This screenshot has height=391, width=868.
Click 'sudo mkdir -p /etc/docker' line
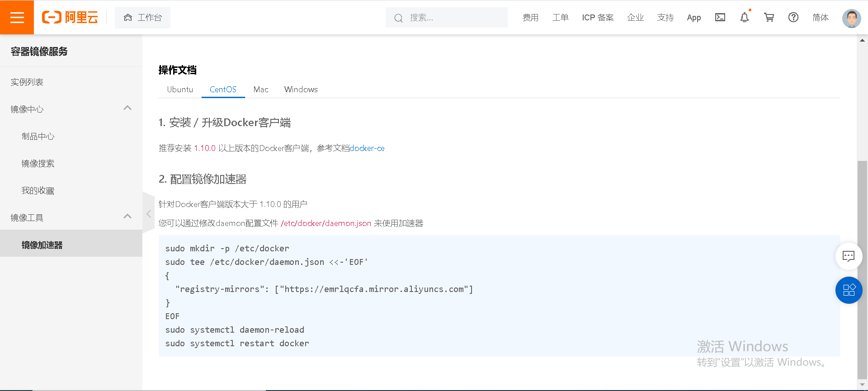(x=227, y=249)
